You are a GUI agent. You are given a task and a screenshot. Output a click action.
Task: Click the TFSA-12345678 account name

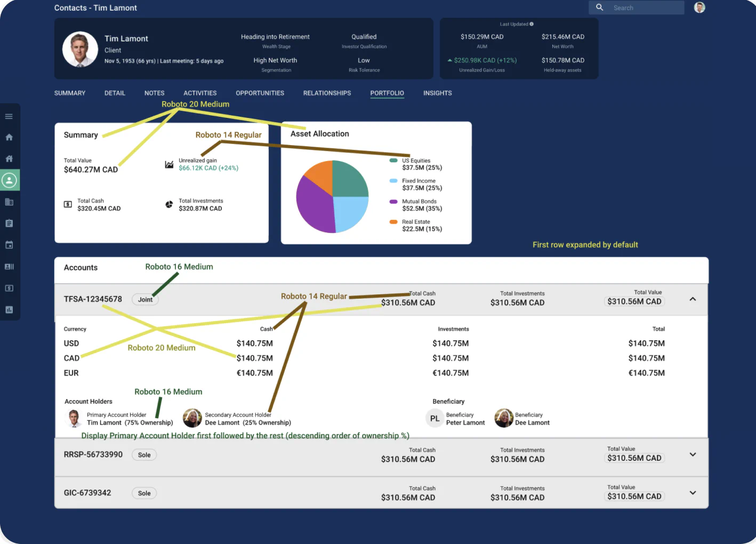coord(93,299)
